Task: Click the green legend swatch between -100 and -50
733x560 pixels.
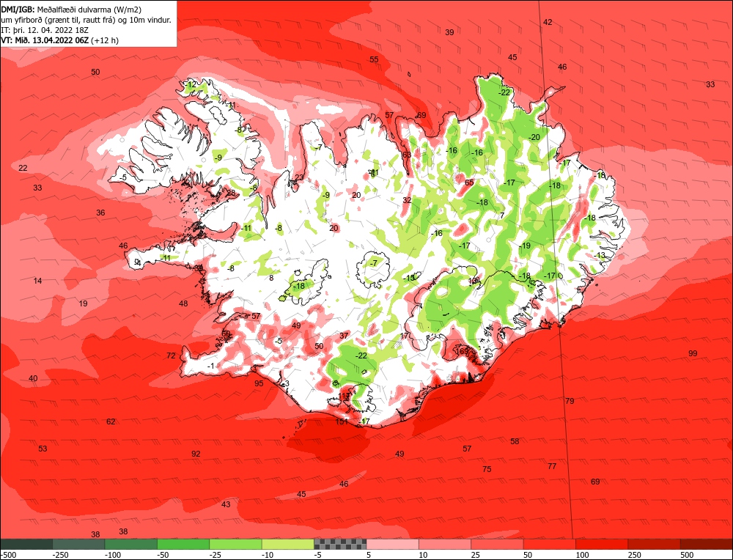Action: pyautogui.click(x=131, y=544)
